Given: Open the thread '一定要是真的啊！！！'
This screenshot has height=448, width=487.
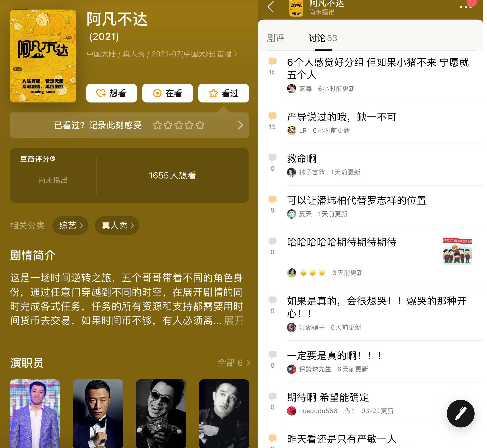Looking at the screenshot, I should pos(334,356).
